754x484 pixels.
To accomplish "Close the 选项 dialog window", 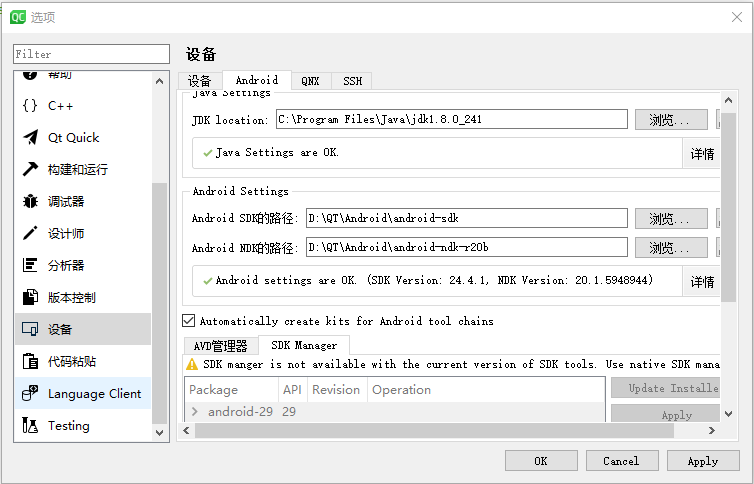I will point(736,17).
